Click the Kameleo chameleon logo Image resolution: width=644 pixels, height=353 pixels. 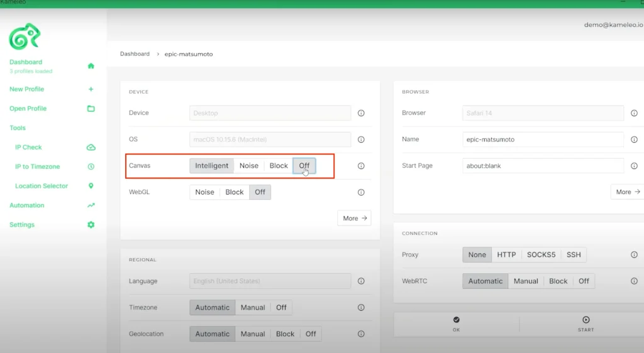point(25,36)
